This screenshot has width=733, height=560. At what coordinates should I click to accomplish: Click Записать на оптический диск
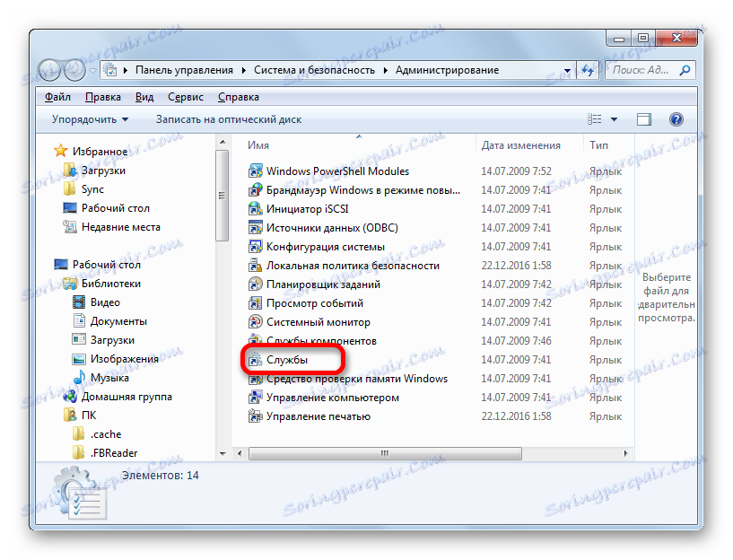click(229, 119)
